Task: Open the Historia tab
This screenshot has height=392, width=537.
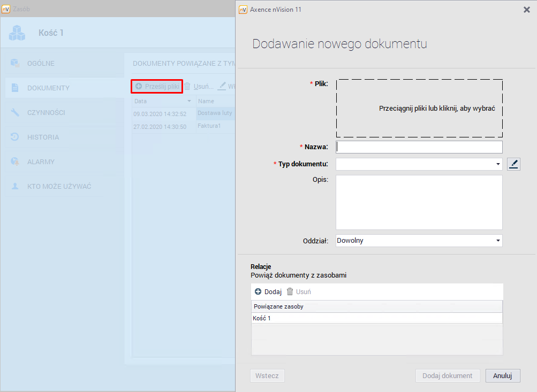Action: (43, 137)
